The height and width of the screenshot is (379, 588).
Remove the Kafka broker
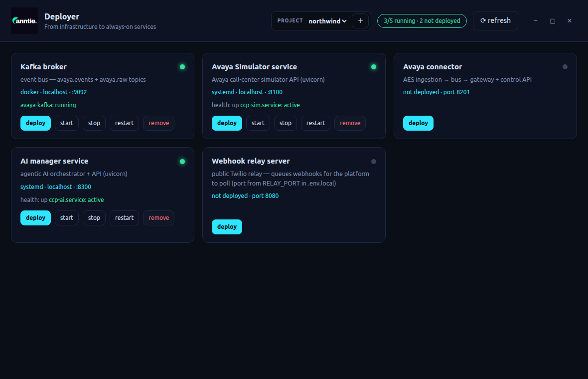[x=158, y=123]
